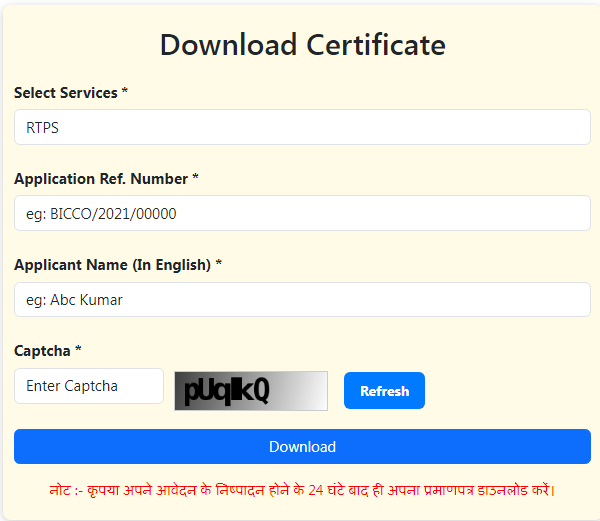Click the word 'Certificate' in the heading
This screenshot has height=521, width=600.
(375, 45)
